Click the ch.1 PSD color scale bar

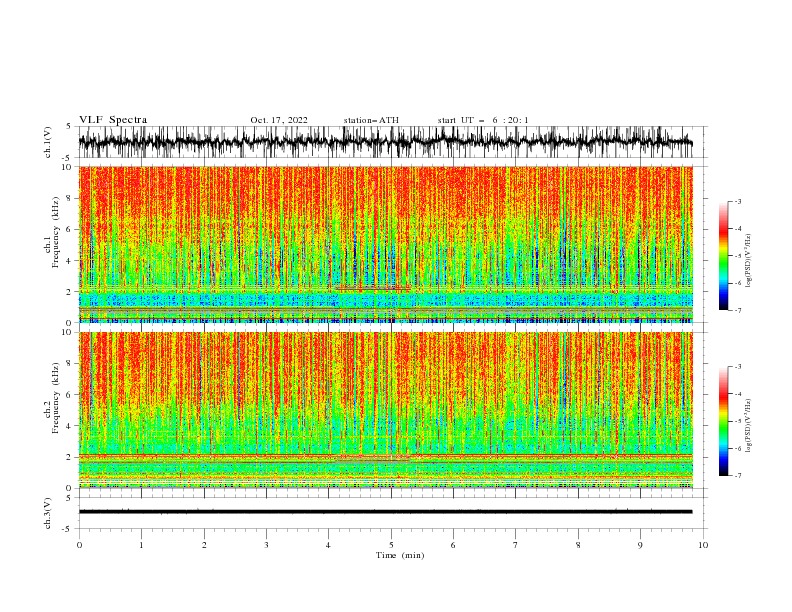[724, 256]
